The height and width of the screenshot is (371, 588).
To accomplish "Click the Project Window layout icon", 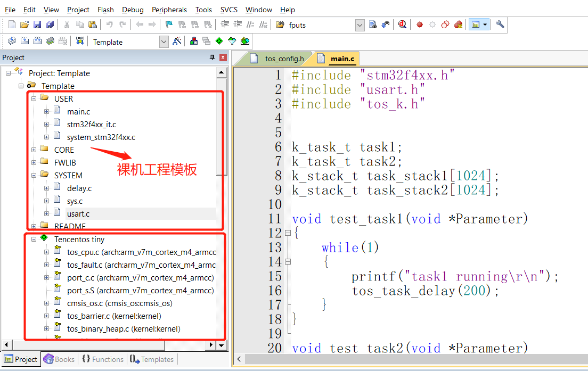I will coord(476,24).
